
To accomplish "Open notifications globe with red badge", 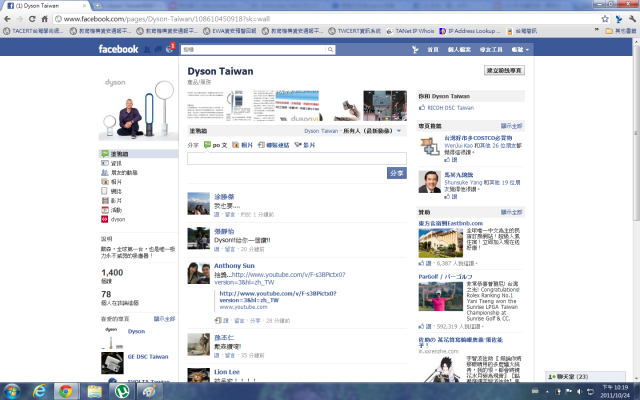I will (169, 49).
